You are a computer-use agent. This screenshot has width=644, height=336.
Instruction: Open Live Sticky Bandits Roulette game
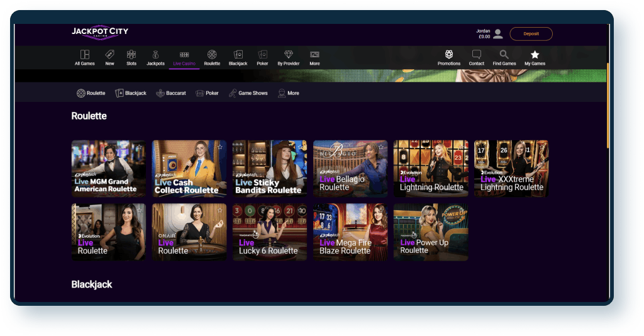click(x=269, y=169)
